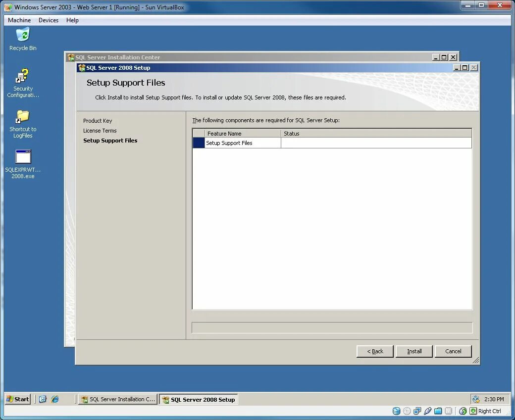Select the Setup Support Files table row
The width and height of the screenshot is (515, 420).
coord(332,143)
